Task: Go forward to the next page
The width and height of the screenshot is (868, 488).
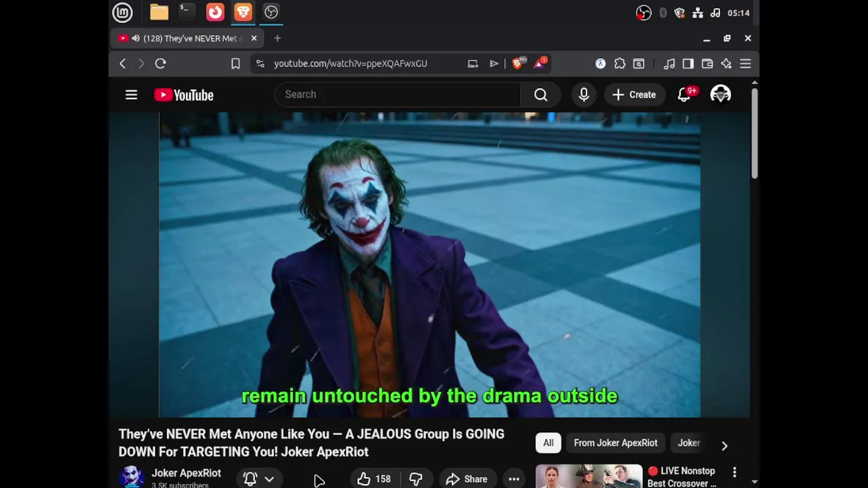Action: (x=141, y=64)
